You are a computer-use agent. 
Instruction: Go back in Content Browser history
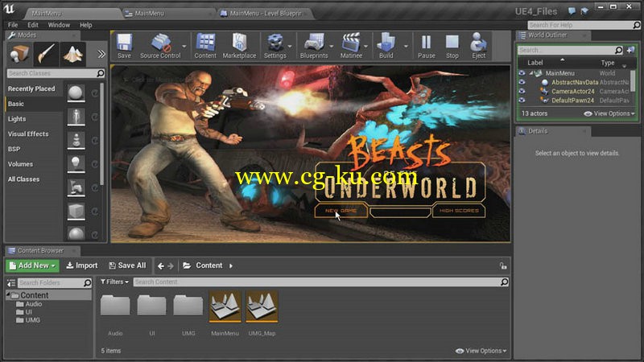click(x=160, y=266)
